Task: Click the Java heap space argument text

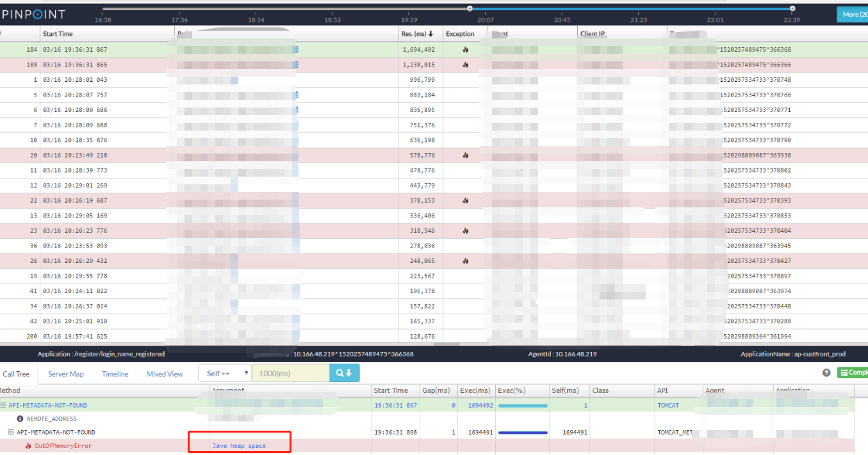Action: 239,445
